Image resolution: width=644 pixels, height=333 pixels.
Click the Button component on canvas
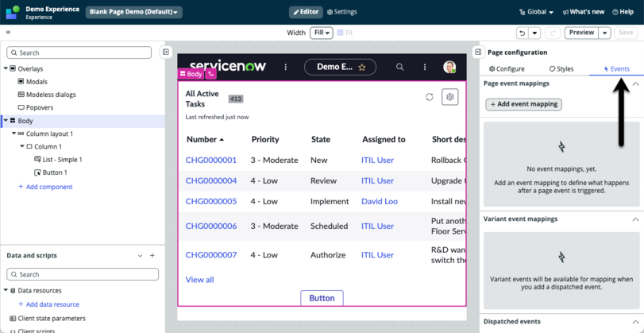coord(322,298)
